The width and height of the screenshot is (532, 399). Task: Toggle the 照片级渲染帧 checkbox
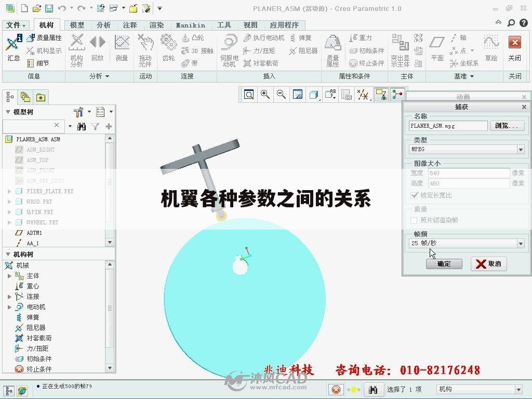coord(414,220)
